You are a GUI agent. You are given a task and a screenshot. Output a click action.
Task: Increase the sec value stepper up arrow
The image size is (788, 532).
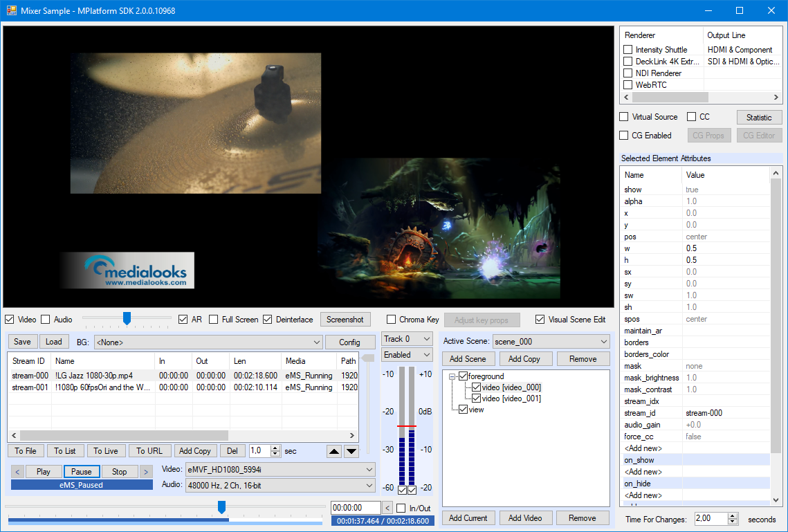click(275, 448)
